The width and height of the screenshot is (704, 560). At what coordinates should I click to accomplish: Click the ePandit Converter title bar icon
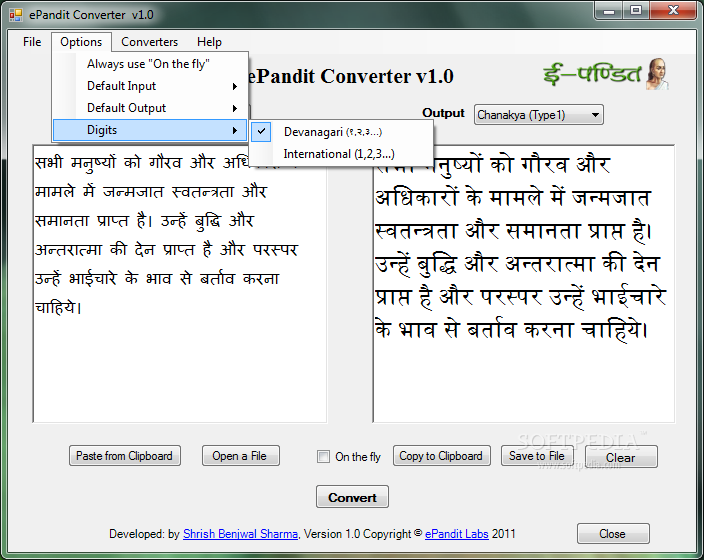(16, 15)
